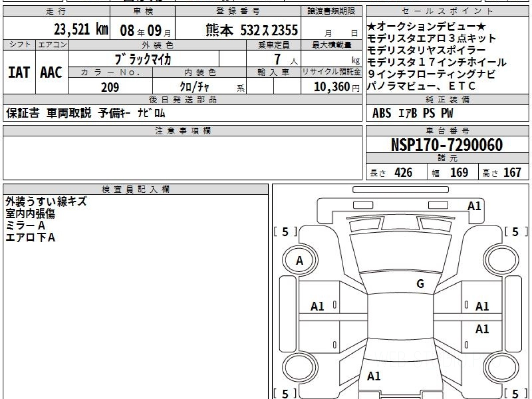The width and height of the screenshot is (532, 399).
Task: Click the 注意事項欄 header
Action: coord(183,130)
